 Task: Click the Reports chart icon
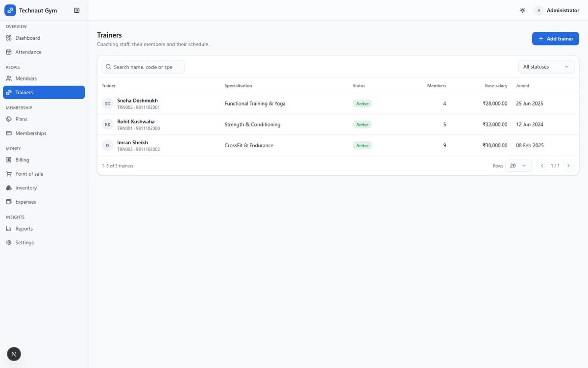[x=9, y=229]
